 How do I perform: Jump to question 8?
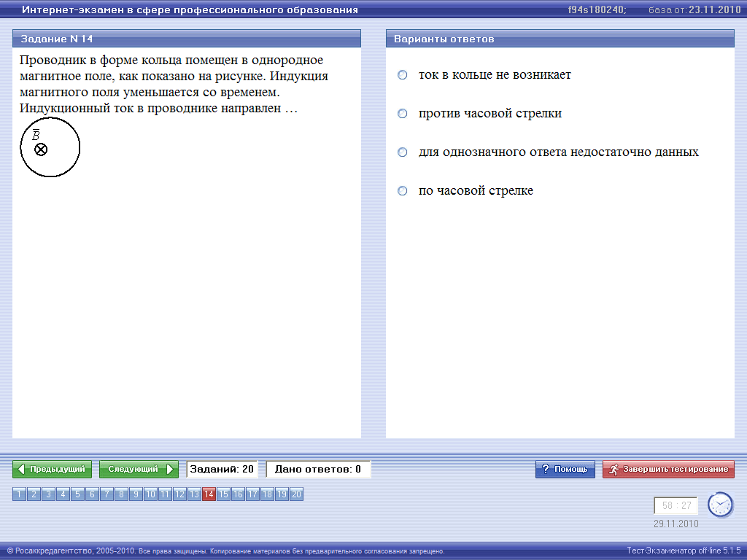[122, 494]
